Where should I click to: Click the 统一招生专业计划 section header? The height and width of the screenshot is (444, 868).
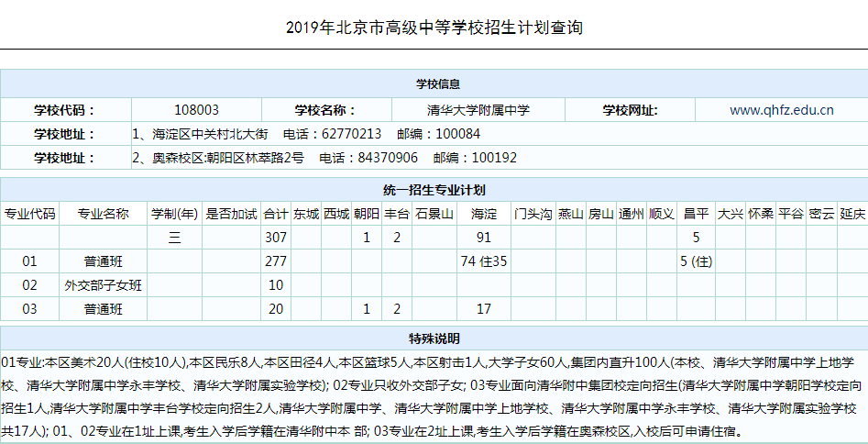pyautogui.click(x=434, y=190)
